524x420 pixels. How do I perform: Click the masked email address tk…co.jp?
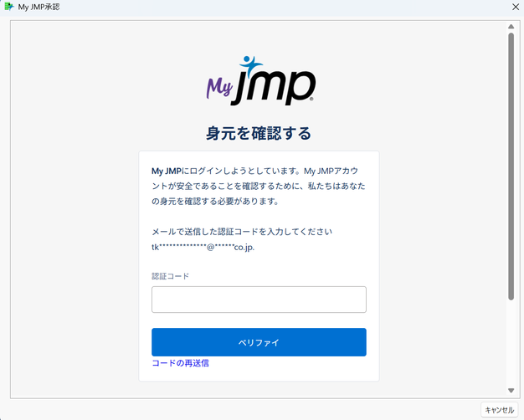tap(203, 248)
